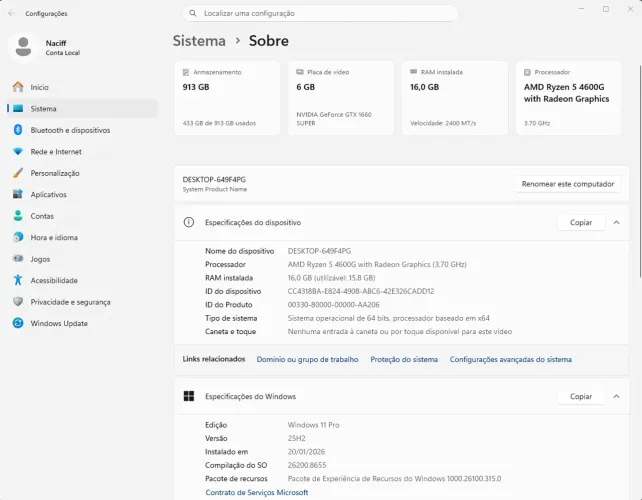Open Windows Update page
642x500 pixels.
pos(82,324)
